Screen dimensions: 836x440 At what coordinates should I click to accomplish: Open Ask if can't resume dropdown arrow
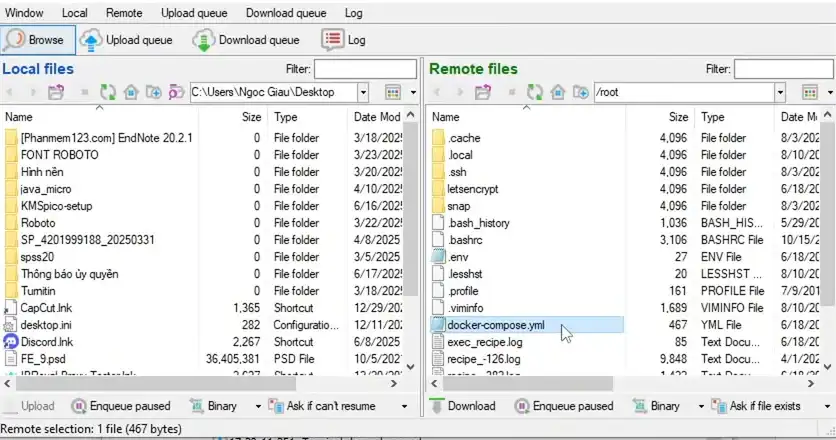tap(404, 406)
